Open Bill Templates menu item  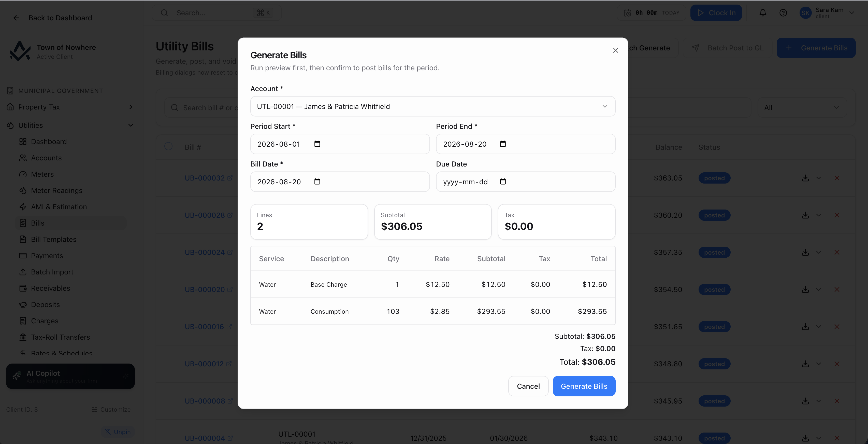coord(54,239)
